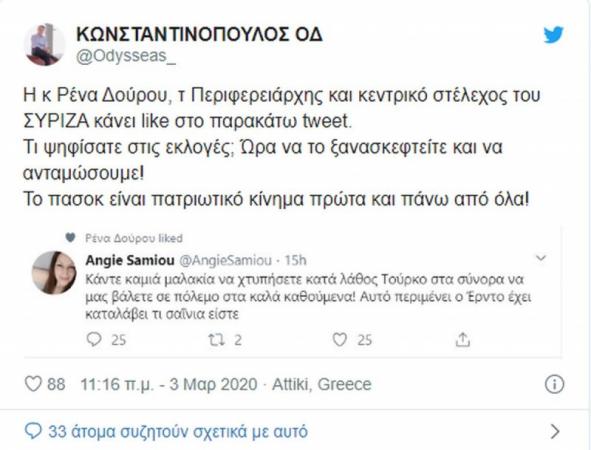Image resolution: width=591 pixels, height=450 pixels.
Task: Click the Twitter bird logo
Action: pyautogui.click(x=553, y=35)
